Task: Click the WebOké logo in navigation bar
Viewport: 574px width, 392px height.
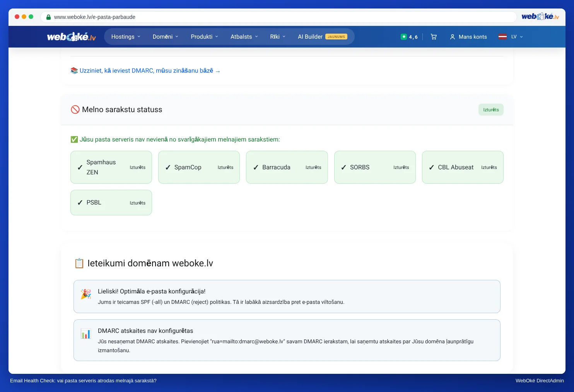Action: 71,37
